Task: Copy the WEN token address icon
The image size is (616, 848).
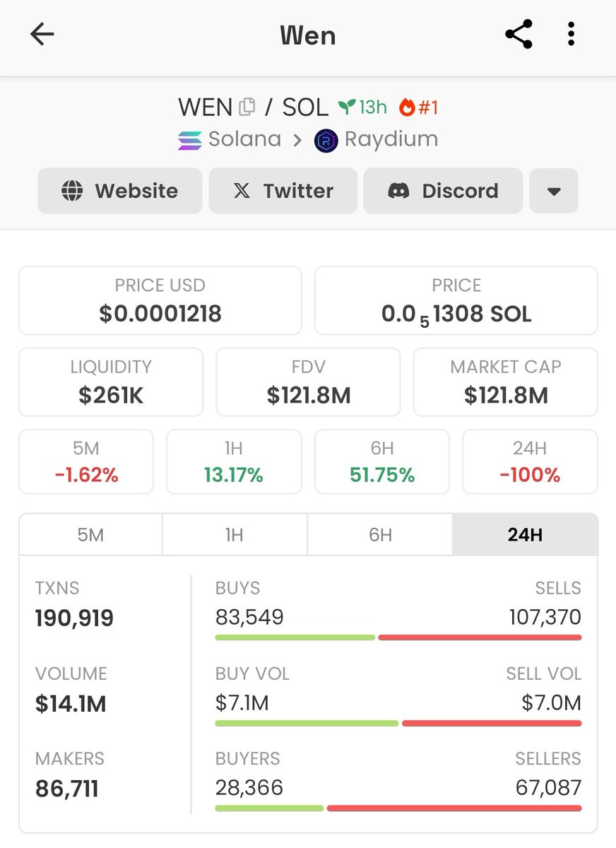Action: click(247, 107)
